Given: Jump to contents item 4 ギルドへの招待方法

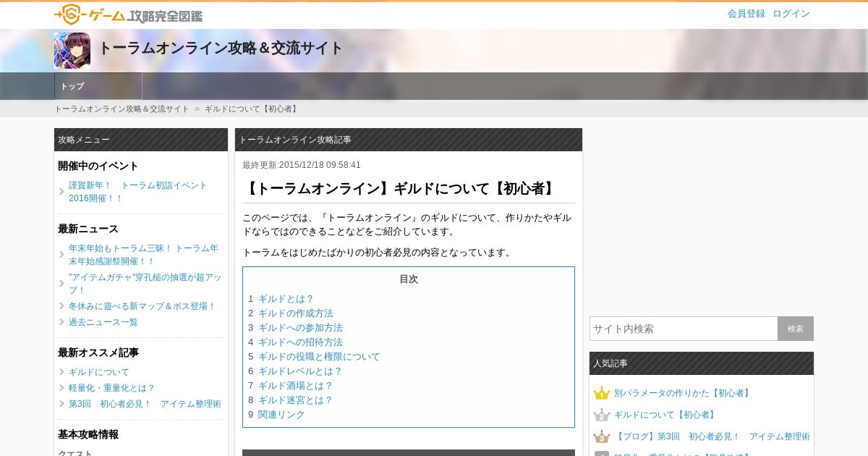Looking at the screenshot, I should (300, 342).
